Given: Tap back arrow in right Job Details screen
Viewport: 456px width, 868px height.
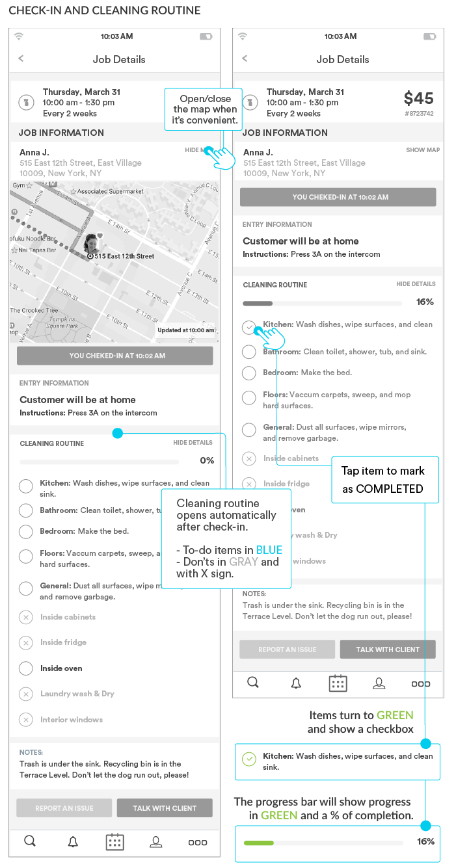Looking at the screenshot, I should coord(245,59).
